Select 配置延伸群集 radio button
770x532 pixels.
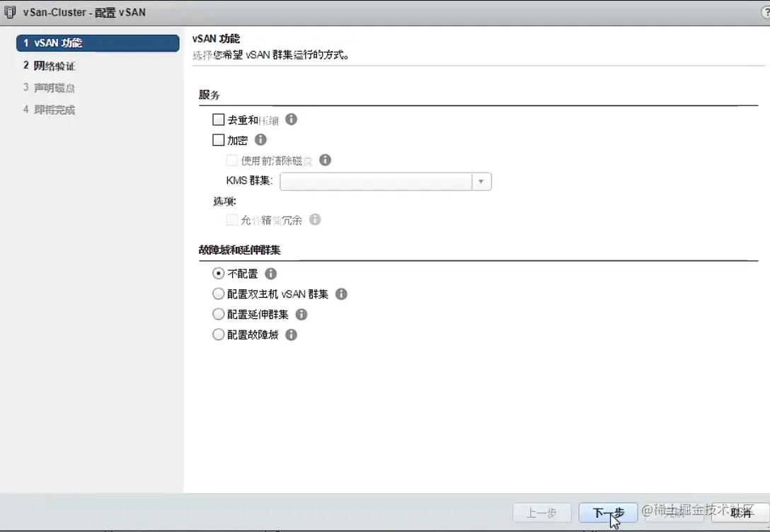click(218, 314)
